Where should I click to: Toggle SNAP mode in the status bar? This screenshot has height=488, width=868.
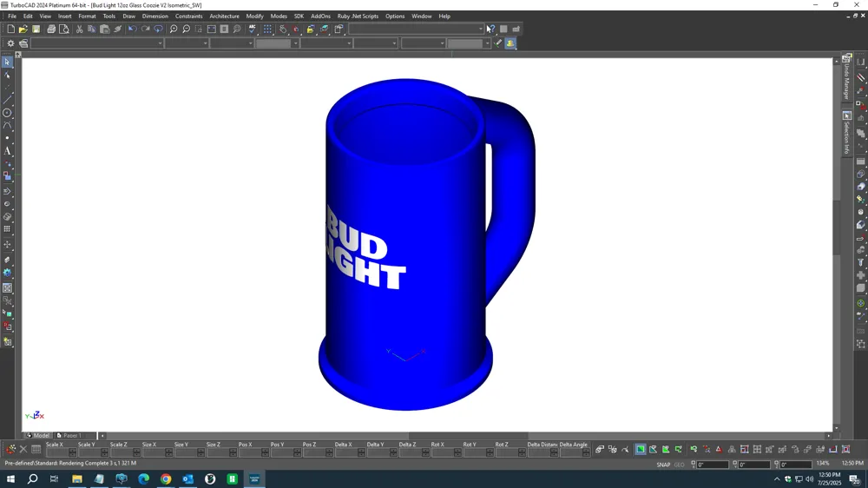coord(663,465)
